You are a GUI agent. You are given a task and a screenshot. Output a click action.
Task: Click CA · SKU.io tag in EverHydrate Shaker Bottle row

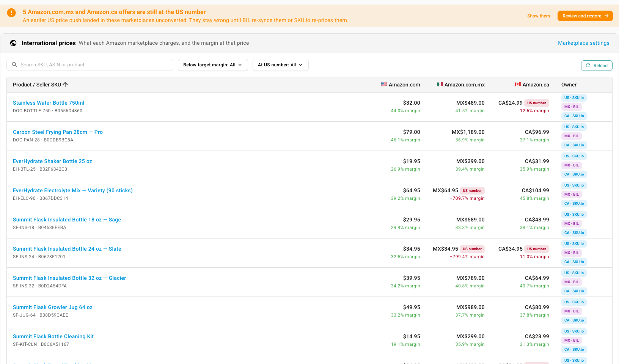[x=574, y=174]
